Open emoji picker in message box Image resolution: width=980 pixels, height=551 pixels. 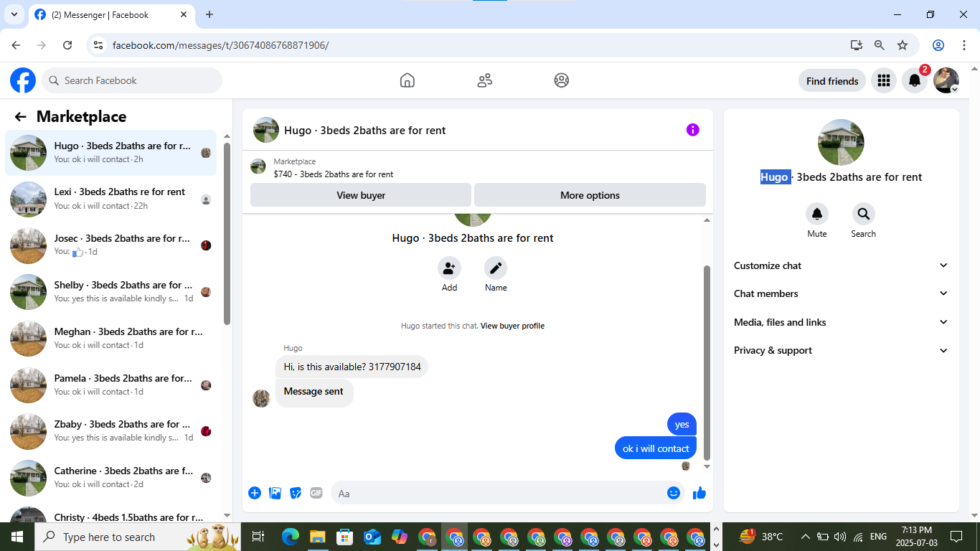pos(673,493)
